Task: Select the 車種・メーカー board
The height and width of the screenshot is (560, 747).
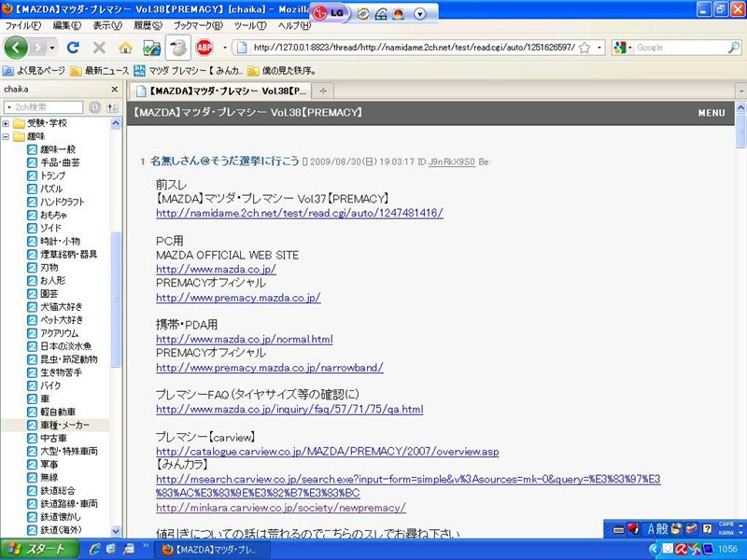Action: tap(64, 426)
